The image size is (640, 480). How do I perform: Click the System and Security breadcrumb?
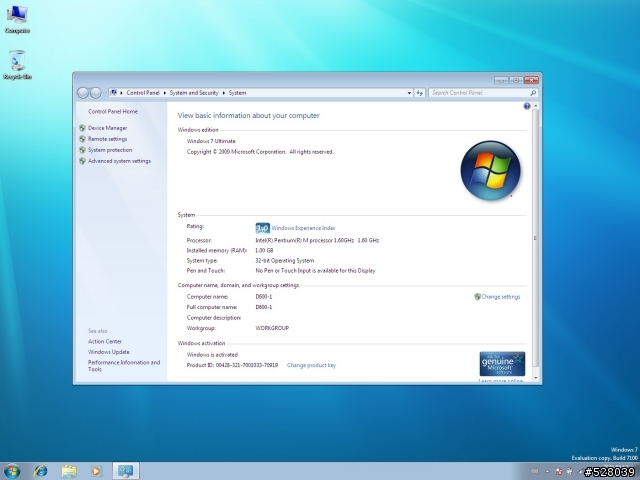(194, 93)
